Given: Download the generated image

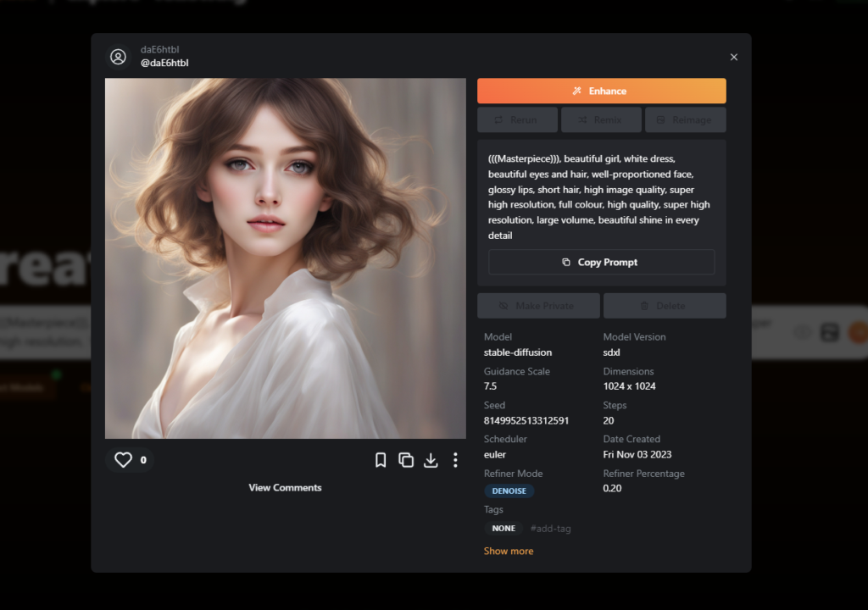Looking at the screenshot, I should pos(431,459).
